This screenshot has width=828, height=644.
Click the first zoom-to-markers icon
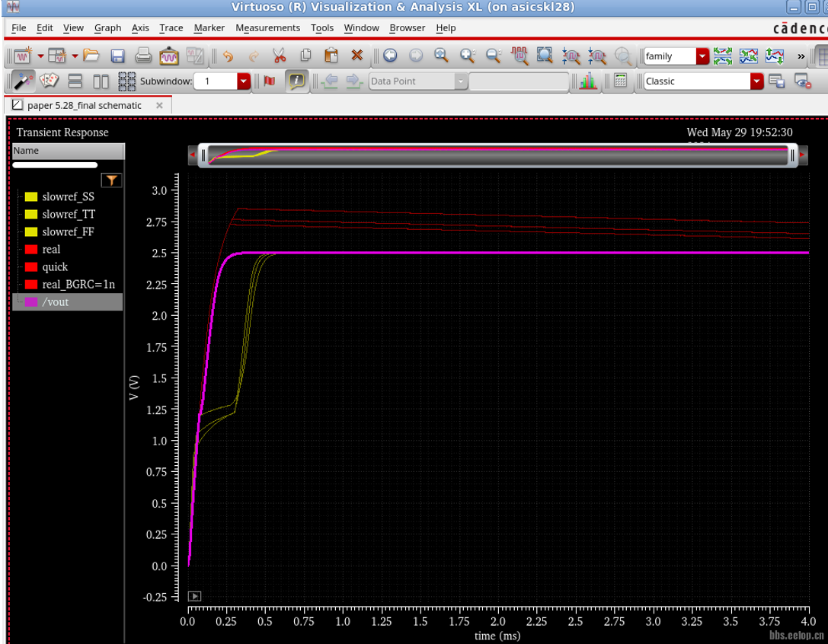coord(571,56)
